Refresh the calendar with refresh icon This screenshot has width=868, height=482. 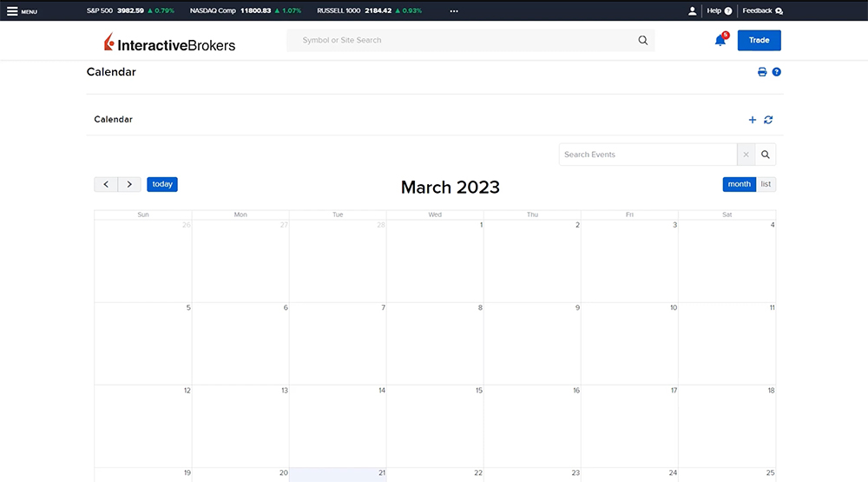(x=768, y=120)
